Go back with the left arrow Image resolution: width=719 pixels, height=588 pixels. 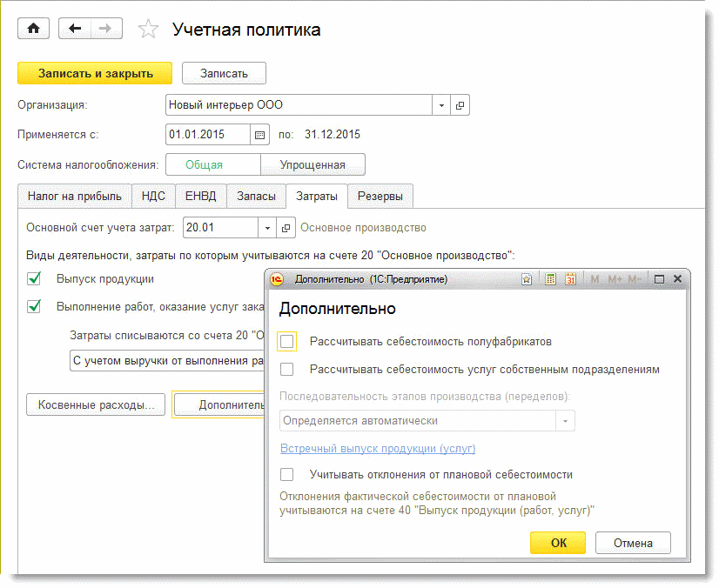pos(75,29)
